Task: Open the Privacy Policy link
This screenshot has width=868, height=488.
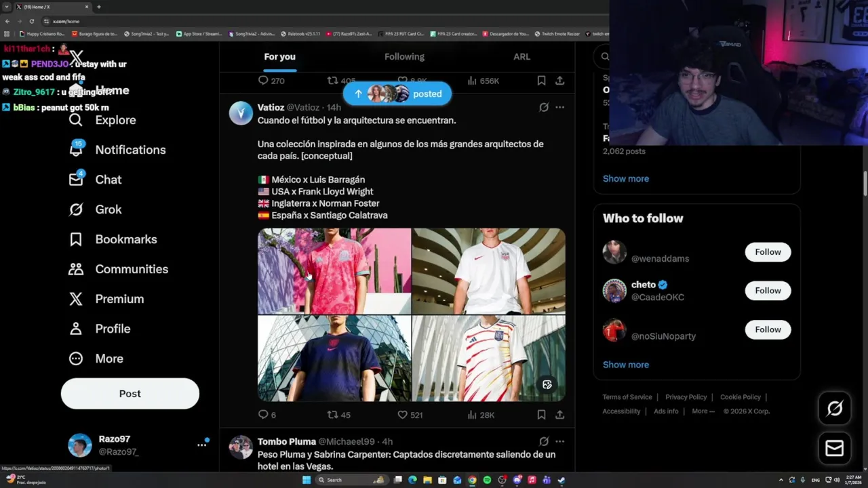Action: (x=686, y=397)
